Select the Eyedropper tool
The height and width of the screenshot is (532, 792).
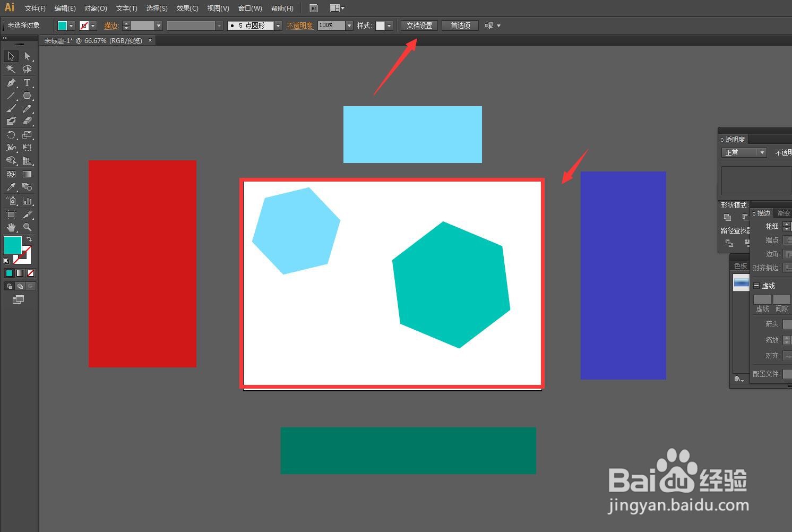11,187
